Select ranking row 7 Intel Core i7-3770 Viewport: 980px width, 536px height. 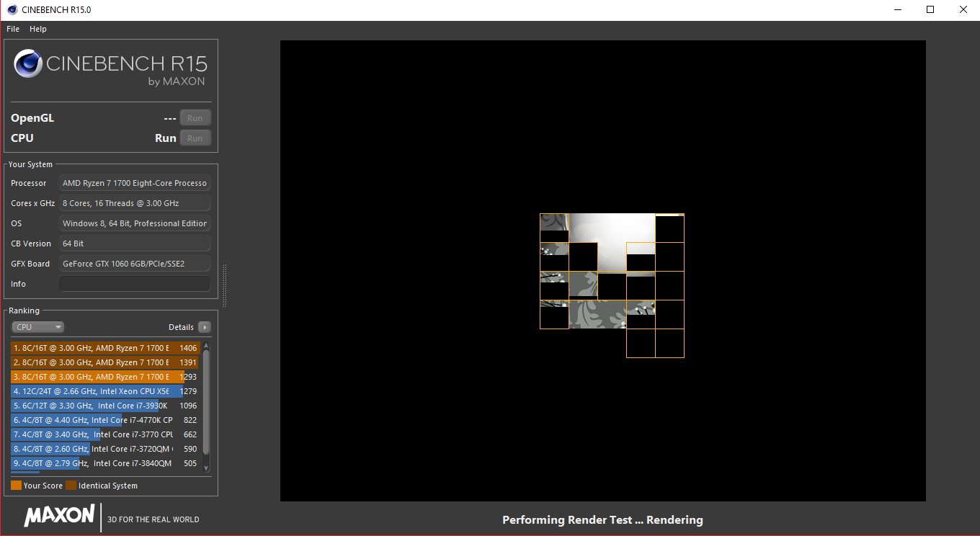click(x=105, y=434)
